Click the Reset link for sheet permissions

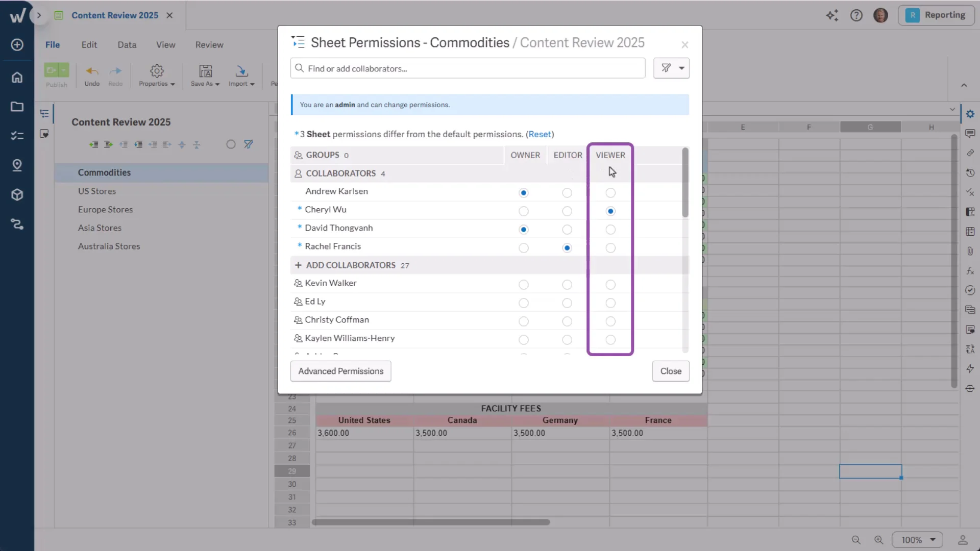tap(540, 134)
